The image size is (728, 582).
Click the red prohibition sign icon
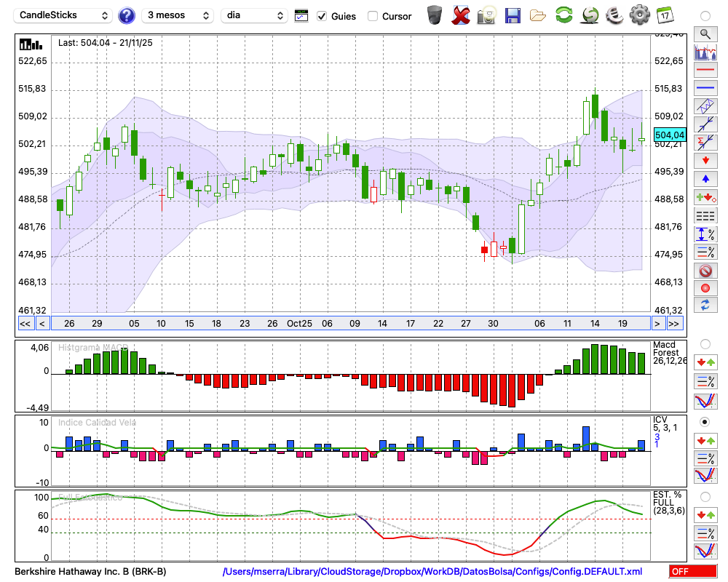[x=705, y=271]
